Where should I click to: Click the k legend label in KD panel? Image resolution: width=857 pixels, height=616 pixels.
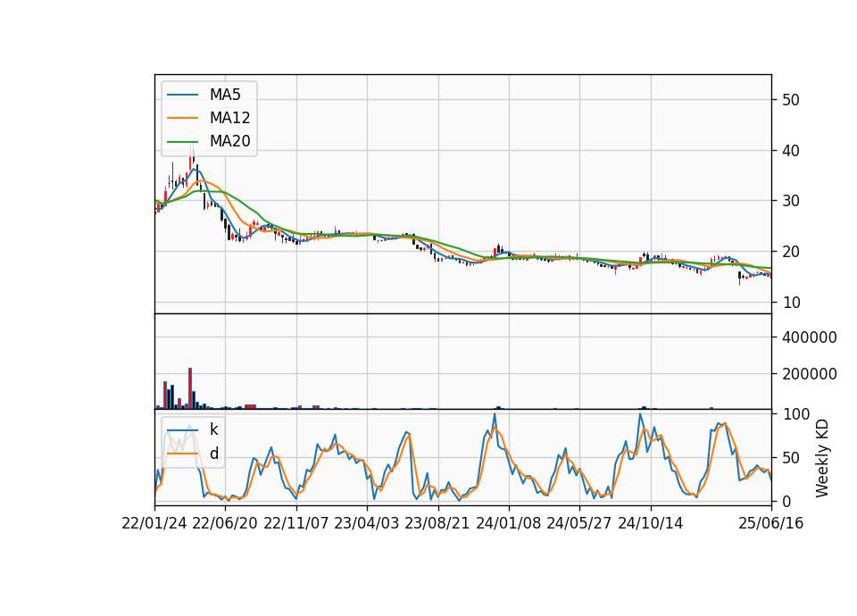[x=213, y=429]
